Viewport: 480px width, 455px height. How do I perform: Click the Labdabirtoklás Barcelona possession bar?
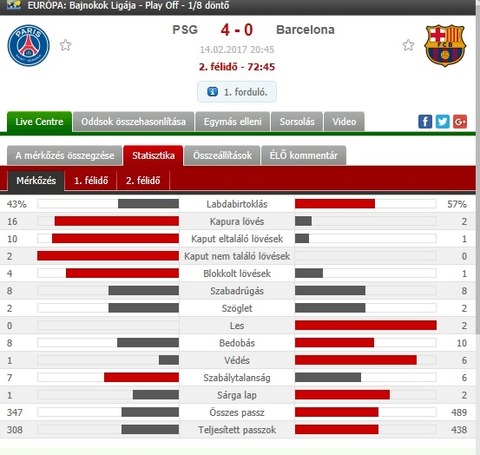[x=366, y=204]
